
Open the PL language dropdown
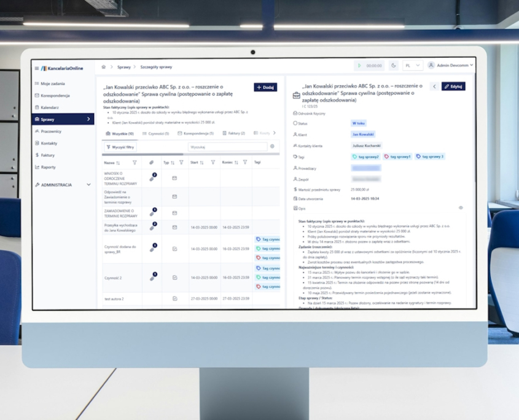click(412, 66)
